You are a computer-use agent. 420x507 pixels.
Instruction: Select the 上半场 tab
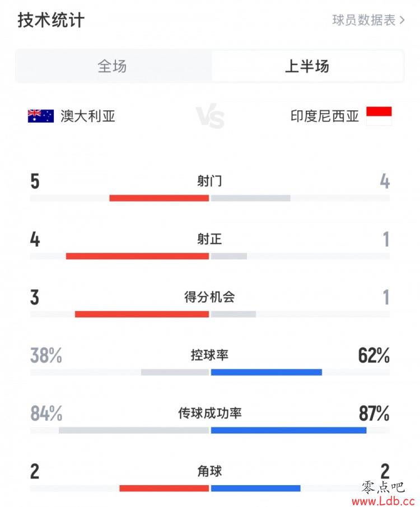(307, 67)
